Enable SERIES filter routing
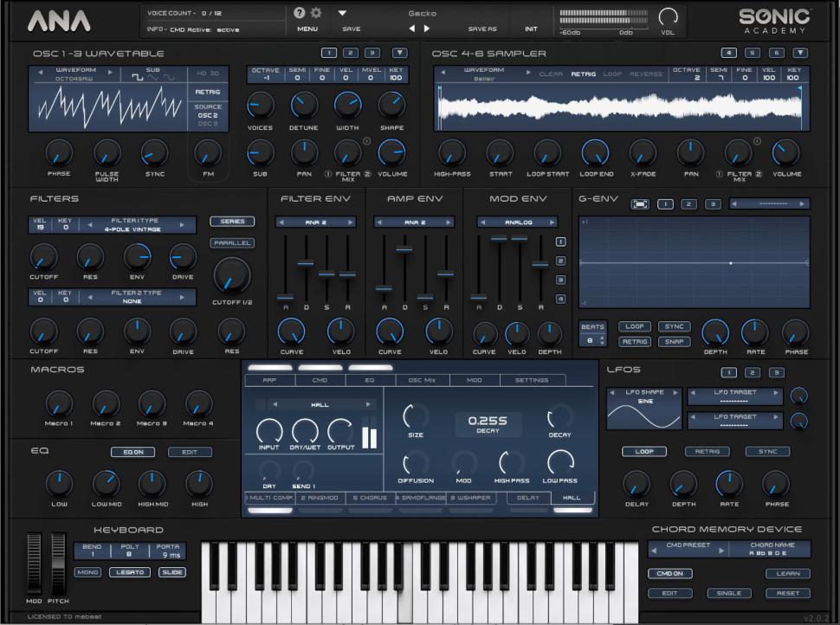840x625 pixels. point(232,222)
